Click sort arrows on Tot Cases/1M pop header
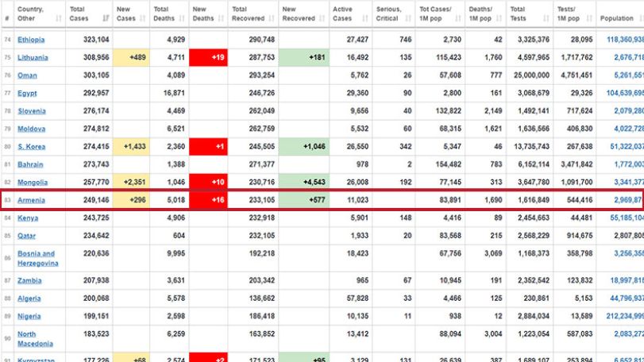 coord(458,18)
